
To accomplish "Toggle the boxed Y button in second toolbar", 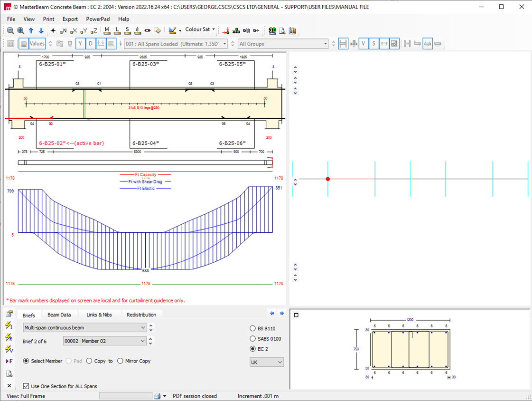I will pos(80,43).
